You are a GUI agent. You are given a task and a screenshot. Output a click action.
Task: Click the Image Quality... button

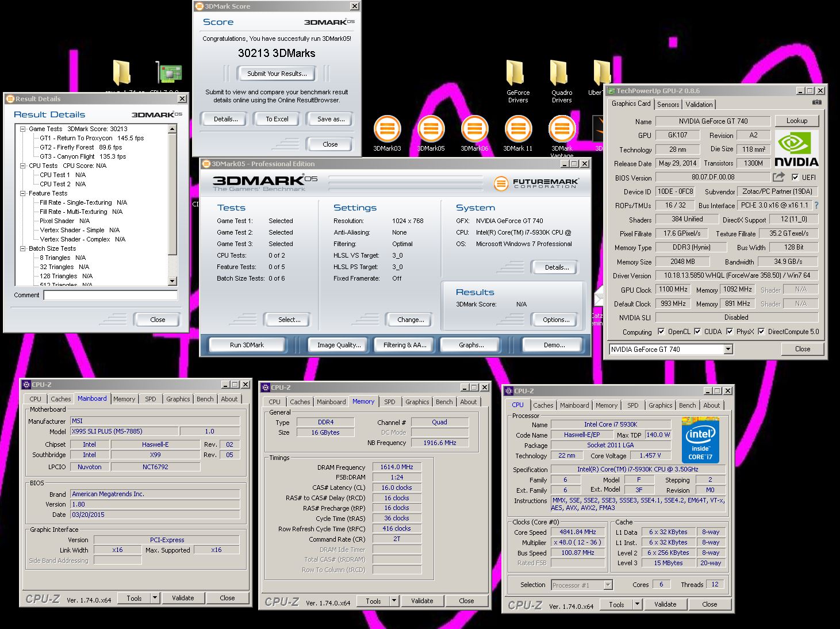(x=339, y=345)
